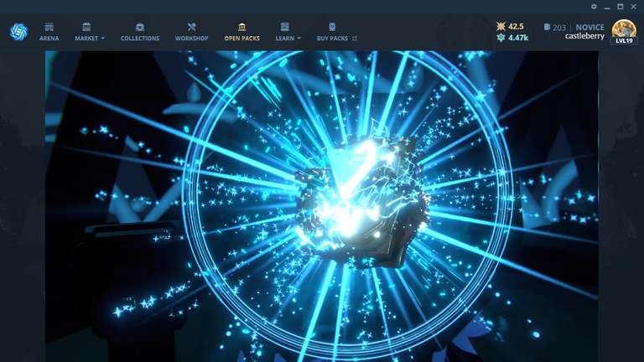Click the Buy Packs card icon

pos(332,27)
